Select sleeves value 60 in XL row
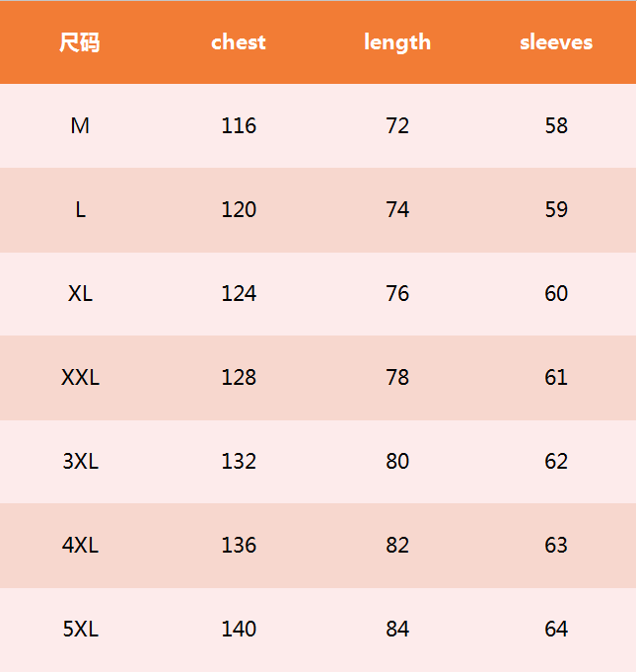Screen dimensions: 637x672 556,294
